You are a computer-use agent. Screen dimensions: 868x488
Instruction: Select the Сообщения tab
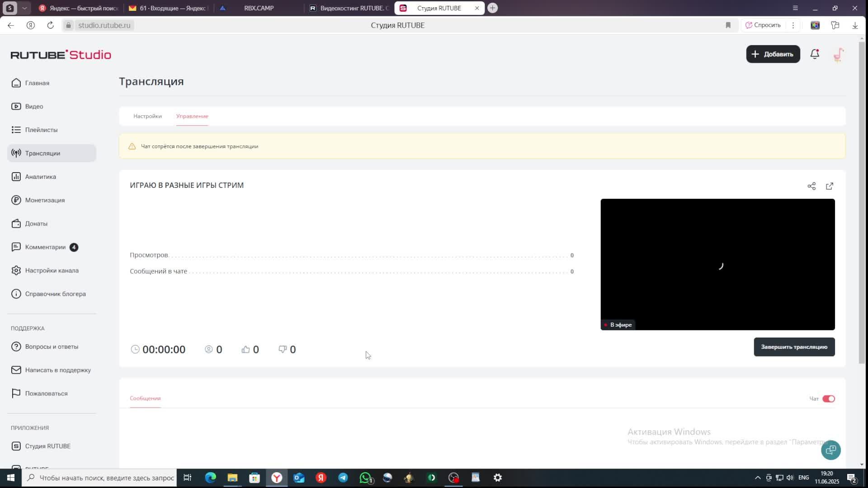pos(145,398)
